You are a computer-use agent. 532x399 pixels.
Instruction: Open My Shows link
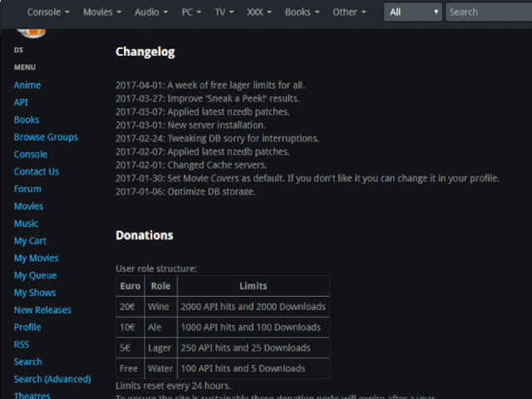35,293
